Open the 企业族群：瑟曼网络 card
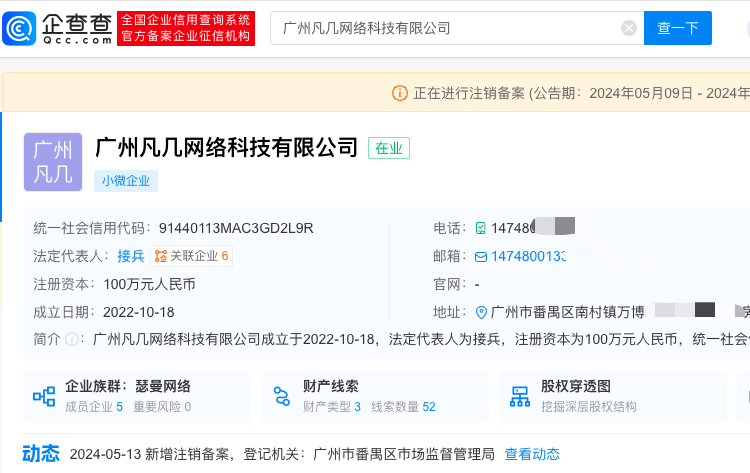This screenshot has width=750, height=473. [x=137, y=396]
